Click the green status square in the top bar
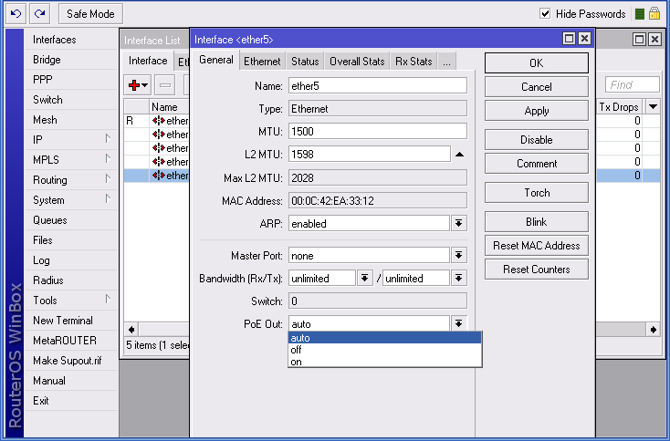 click(640, 14)
